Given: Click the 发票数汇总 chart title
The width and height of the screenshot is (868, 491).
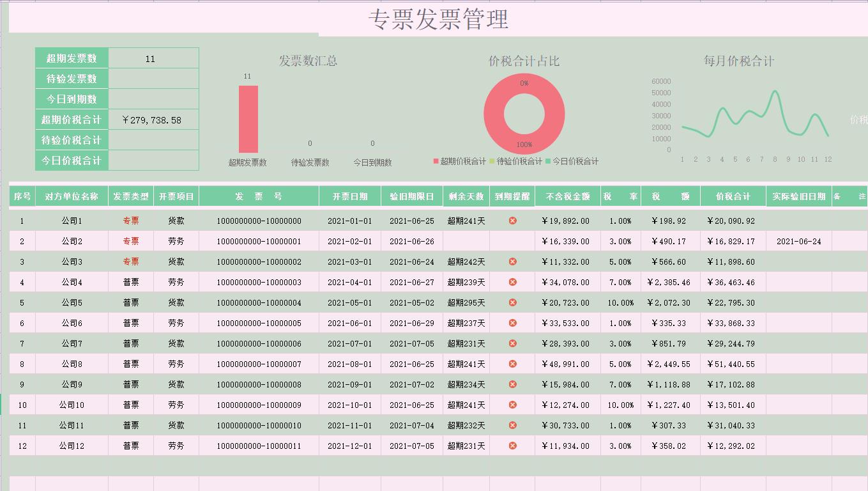Looking at the screenshot, I should (307, 61).
